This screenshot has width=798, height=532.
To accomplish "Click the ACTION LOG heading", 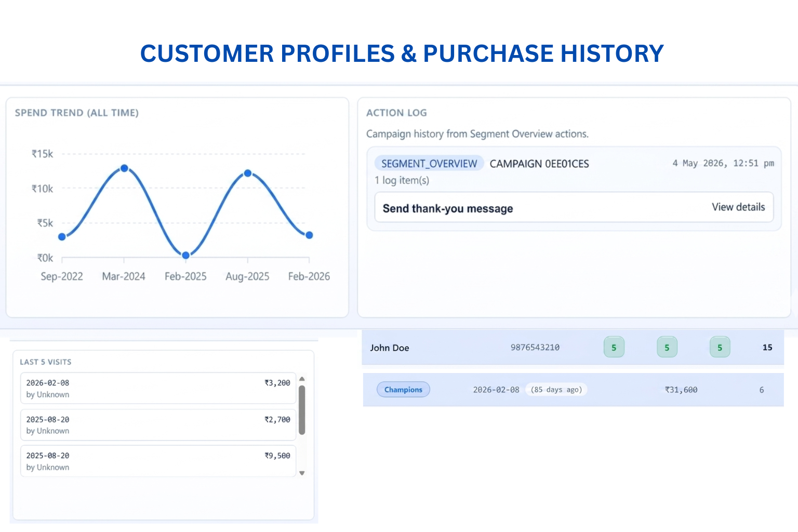I will point(396,113).
